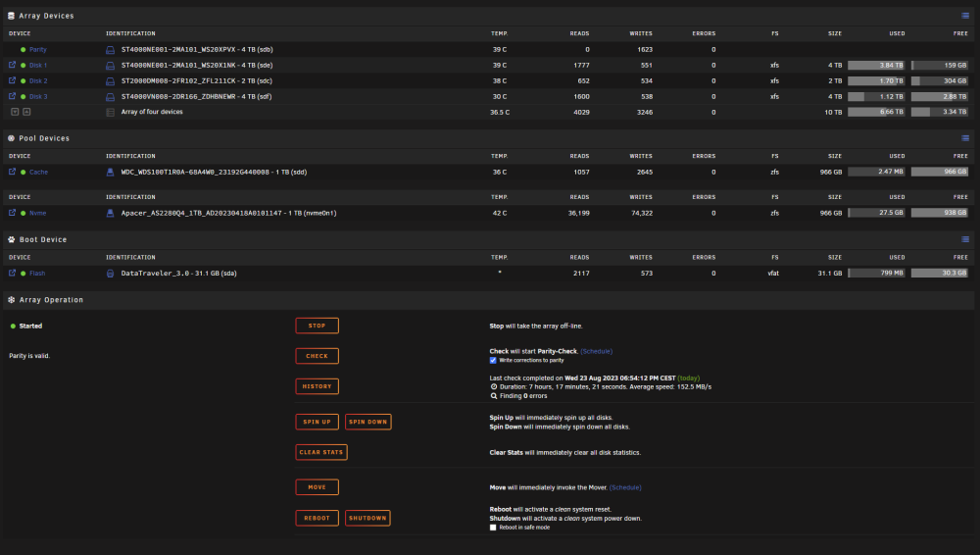The width and height of the screenshot is (980, 555).
Task: Open the Nvme pool view icon
Action: (x=12, y=213)
